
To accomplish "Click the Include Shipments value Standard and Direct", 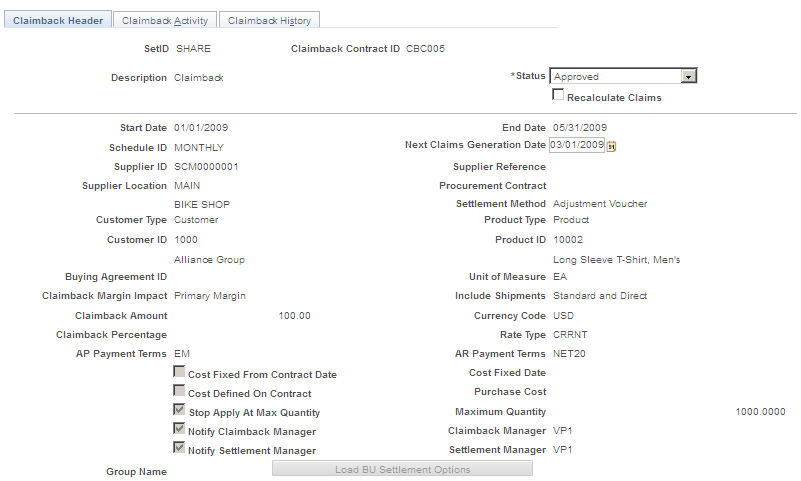I will pyautogui.click(x=600, y=296).
